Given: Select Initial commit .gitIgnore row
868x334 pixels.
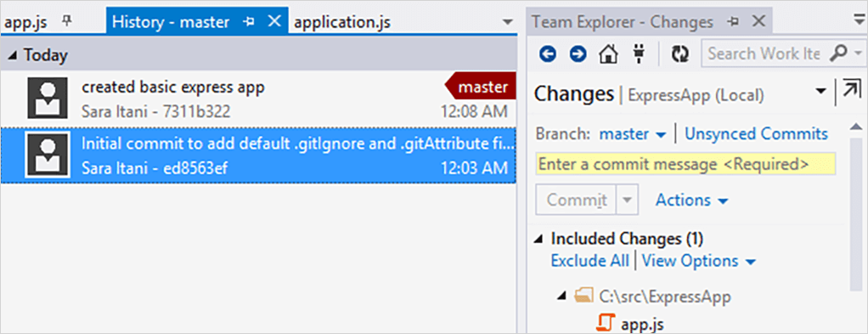Looking at the screenshot, I should pos(258,155).
